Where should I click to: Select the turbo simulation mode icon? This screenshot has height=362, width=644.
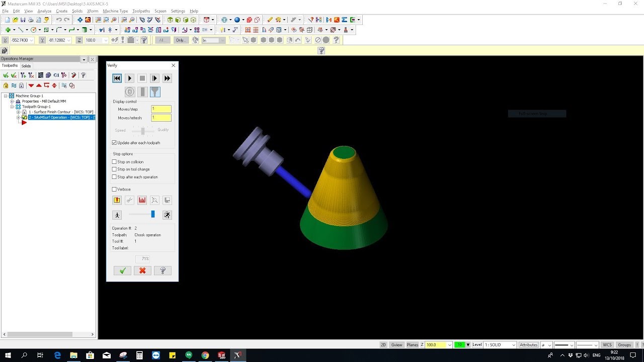click(130, 92)
